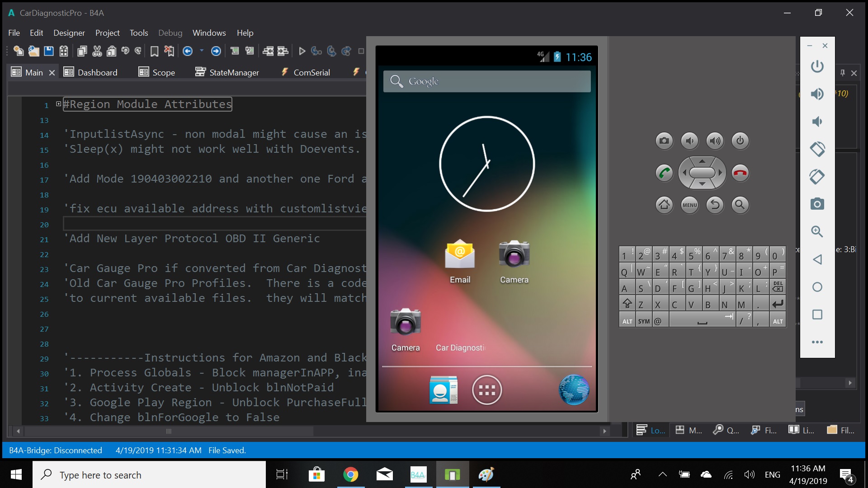868x488 pixels.
Task: Open the dropdown arrow next to Navigate Backward
Action: pos(202,51)
